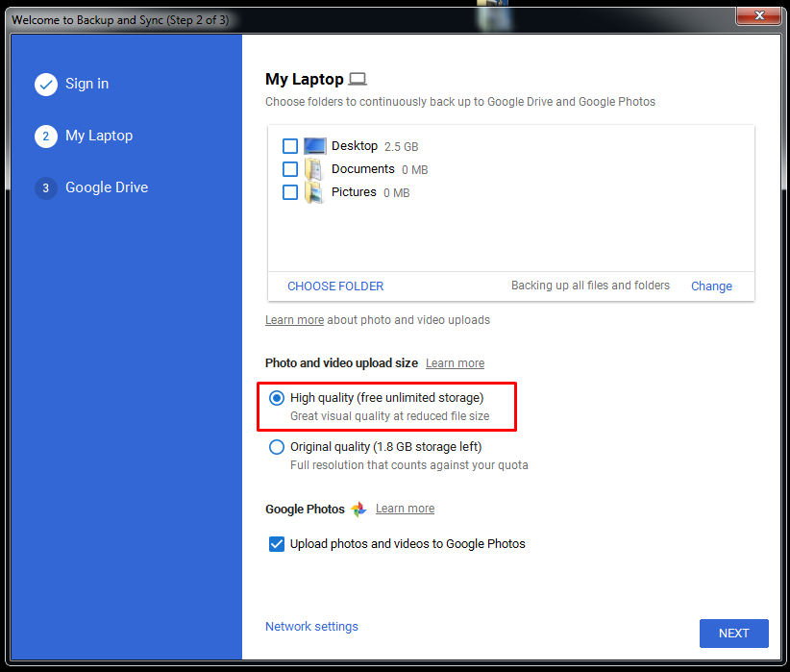Image resolution: width=790 pixels, height=672 pixels.
Task: Click 'Backing up all files and folders' text
Action: [x=590, y=286]
